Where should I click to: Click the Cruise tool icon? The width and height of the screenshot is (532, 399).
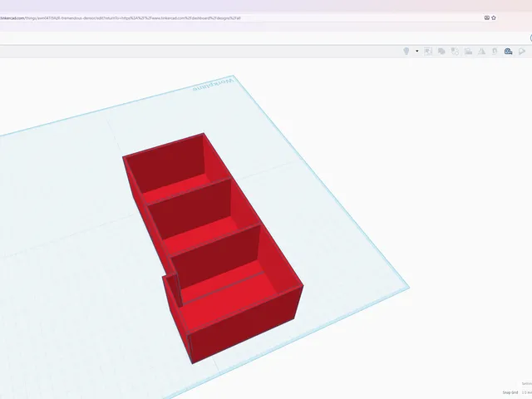click(495, 52)
